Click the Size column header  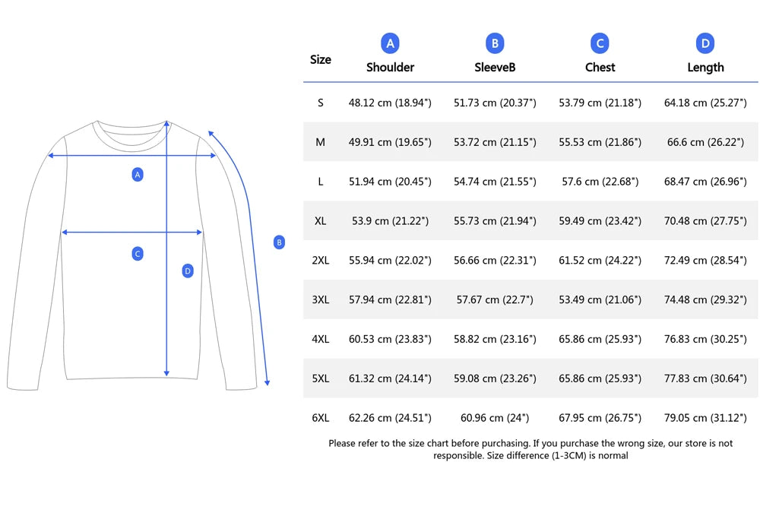coord(321,59)
